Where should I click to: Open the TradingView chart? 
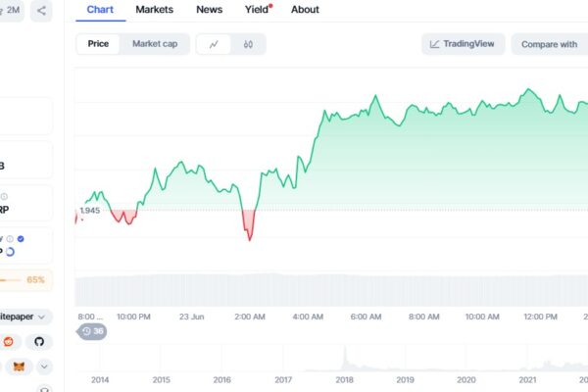point(464,44)
